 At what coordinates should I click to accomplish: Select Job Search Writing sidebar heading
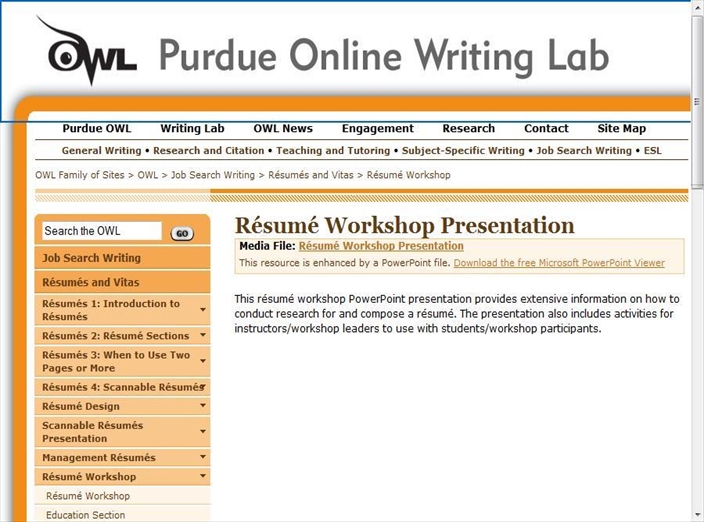coord(122,258)
